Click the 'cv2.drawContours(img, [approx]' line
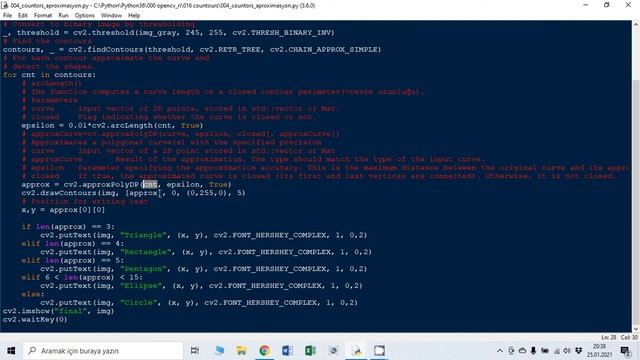The height and width of the screenshot is (360, 640). [x=133, y=193]
